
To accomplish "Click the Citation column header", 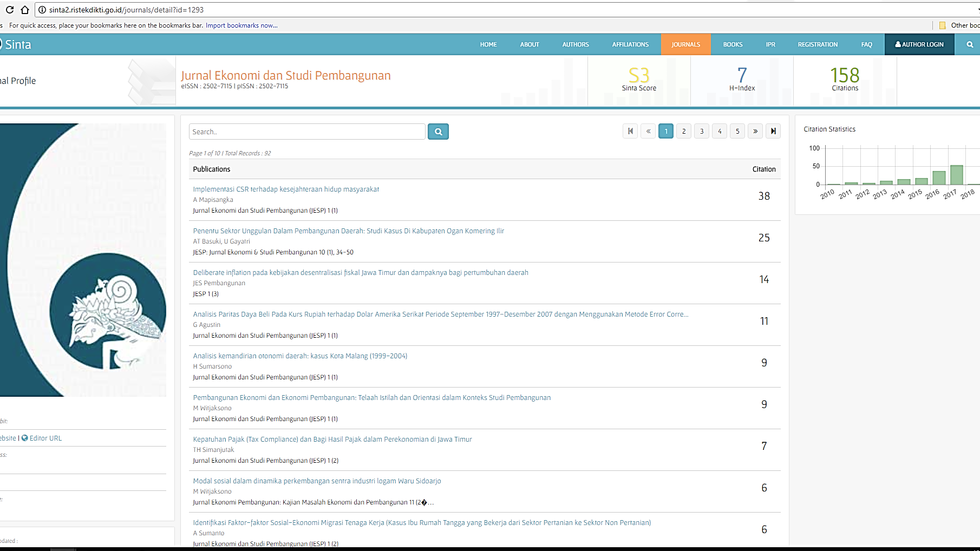I will (764, 169).
